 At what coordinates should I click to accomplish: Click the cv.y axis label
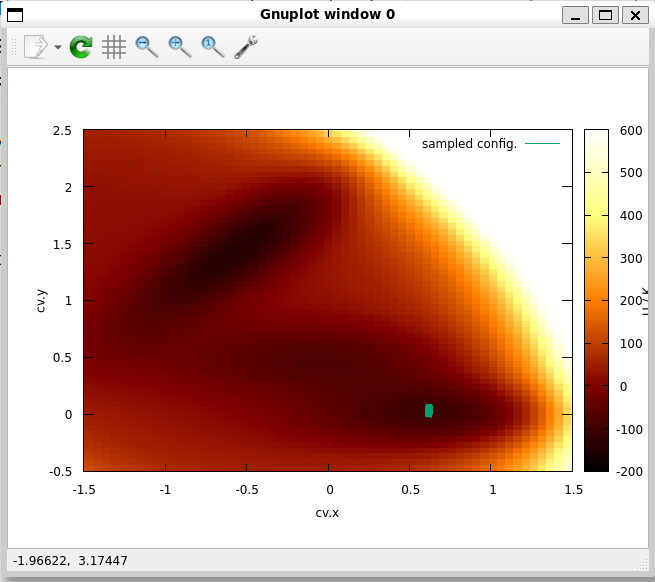41,301
